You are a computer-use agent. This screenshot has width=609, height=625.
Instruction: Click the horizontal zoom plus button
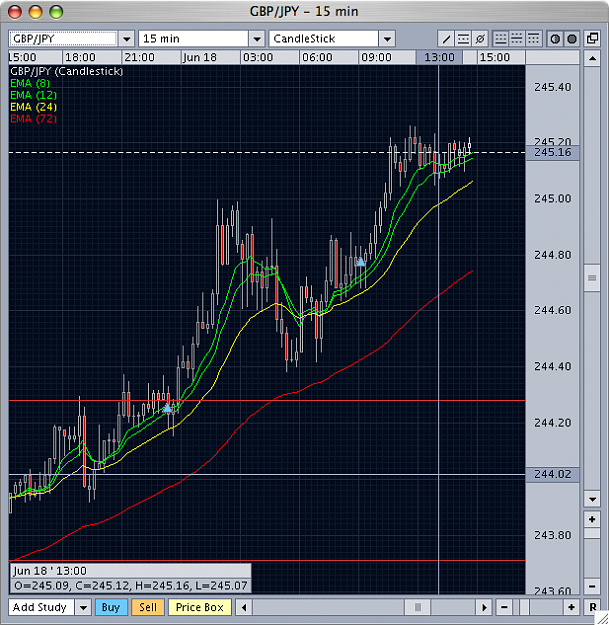click(x=571, y=607)
